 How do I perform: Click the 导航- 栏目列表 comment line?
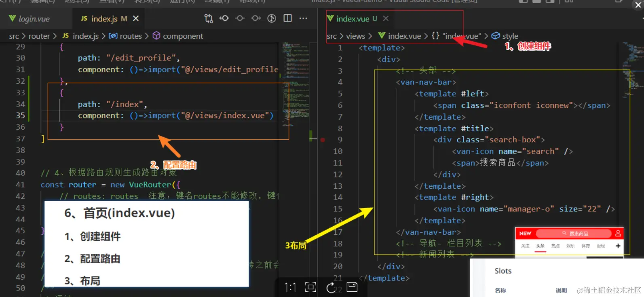[449, 243]
